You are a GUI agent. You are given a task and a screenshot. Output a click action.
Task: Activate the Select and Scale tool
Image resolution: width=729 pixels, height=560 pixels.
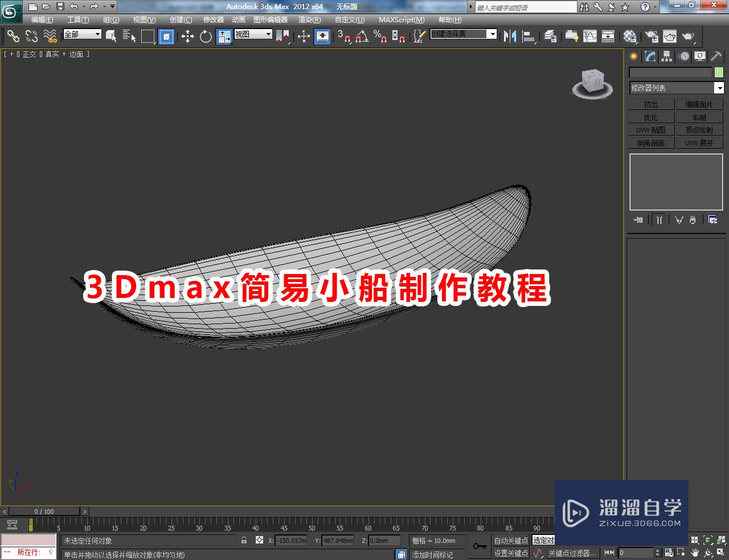pos(224,36)
